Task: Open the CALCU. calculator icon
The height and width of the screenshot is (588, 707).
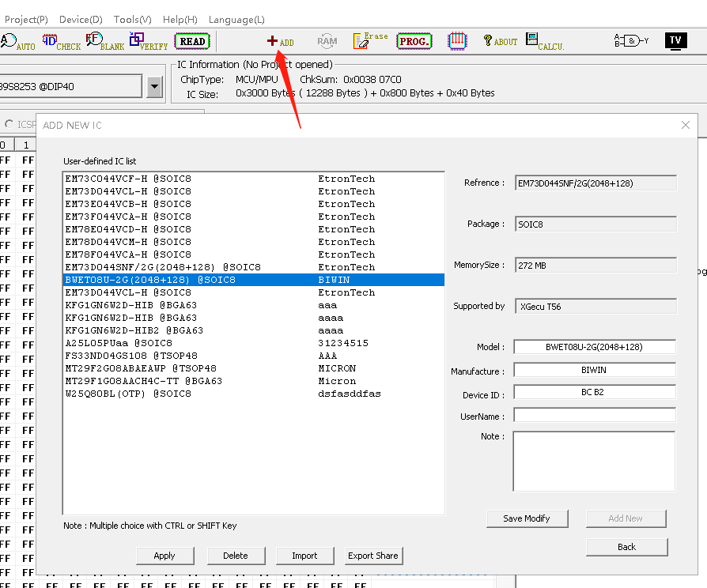Action: pos(533,40)
